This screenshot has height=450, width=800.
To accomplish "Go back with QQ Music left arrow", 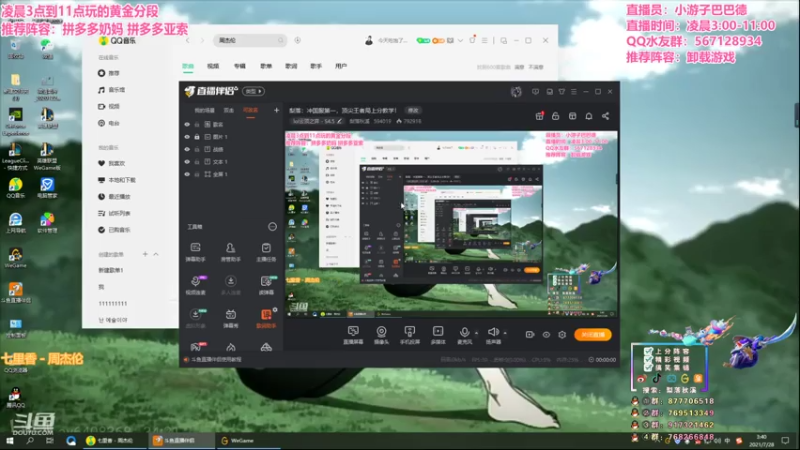I will [188, 40].
